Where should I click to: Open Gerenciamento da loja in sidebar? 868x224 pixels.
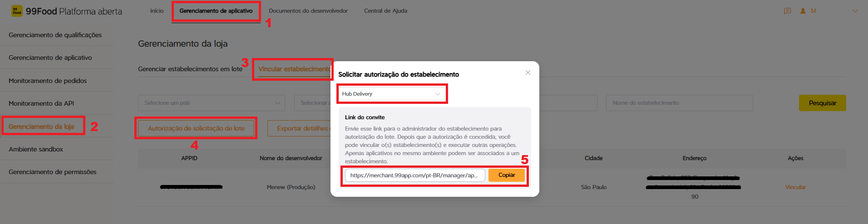[x=41, y=127]
